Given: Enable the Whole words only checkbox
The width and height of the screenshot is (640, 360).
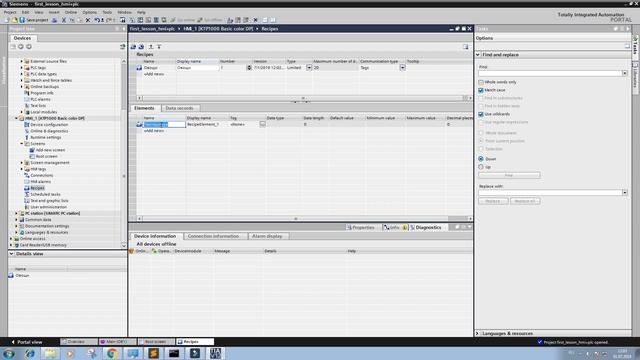Looking at the screenshot, I should [x=481, y=82].
